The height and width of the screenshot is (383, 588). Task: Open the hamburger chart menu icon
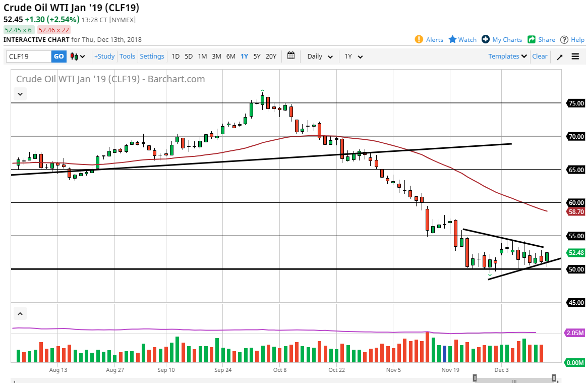tap(575, 57)
